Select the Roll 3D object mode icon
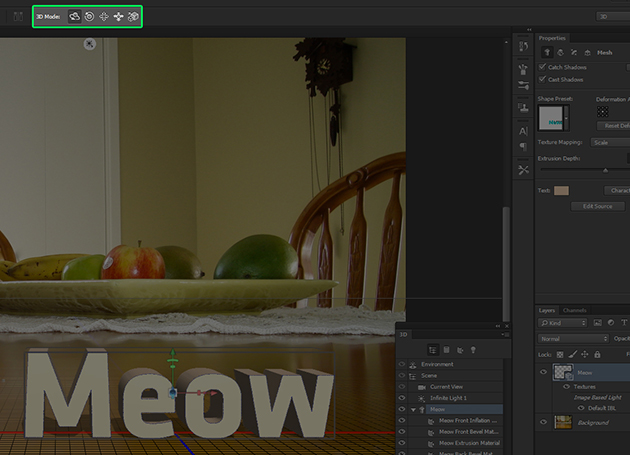Image resolution: width=630 pixels, height=455 pixels. (89, 16)
